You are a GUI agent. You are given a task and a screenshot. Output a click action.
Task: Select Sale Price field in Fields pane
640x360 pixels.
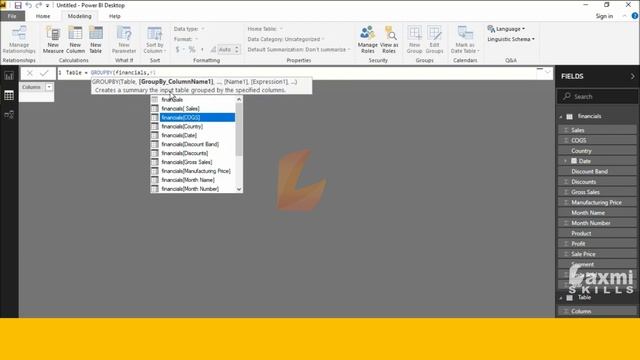click(x=598, y=254)
